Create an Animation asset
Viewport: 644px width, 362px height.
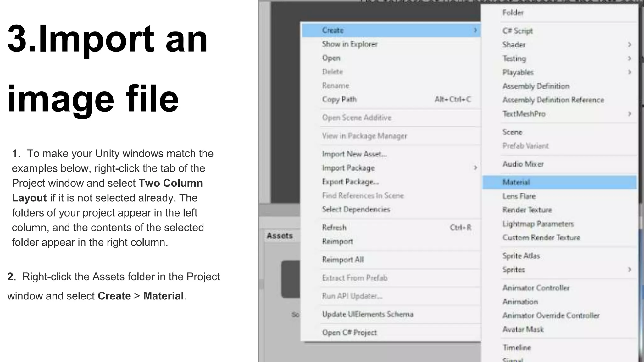click(560, 302)
